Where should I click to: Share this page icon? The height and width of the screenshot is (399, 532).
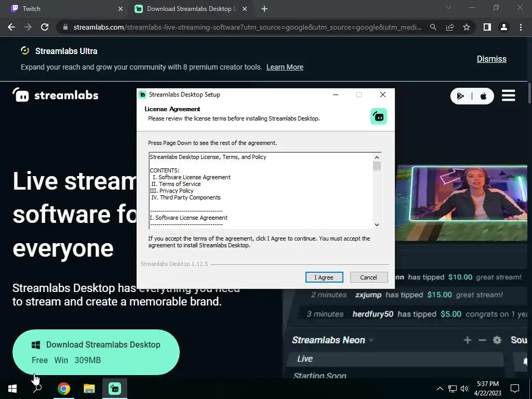pos(450,27)
